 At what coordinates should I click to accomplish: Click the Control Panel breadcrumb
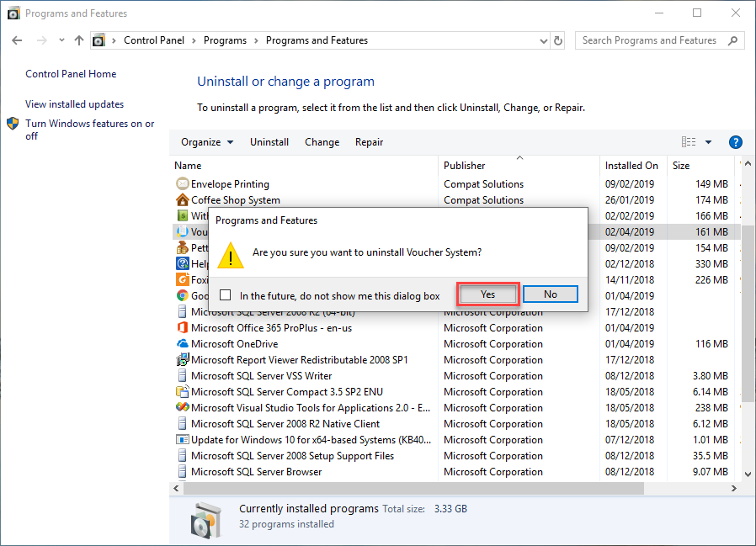pyautogui.click(x=154, y=40)
